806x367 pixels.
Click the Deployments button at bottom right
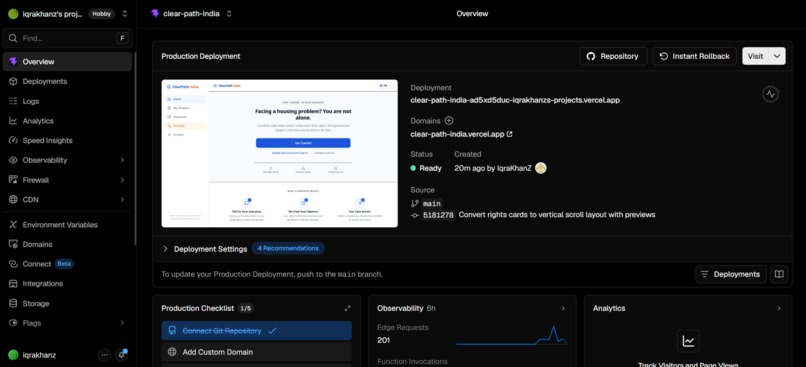click(730, 274)
